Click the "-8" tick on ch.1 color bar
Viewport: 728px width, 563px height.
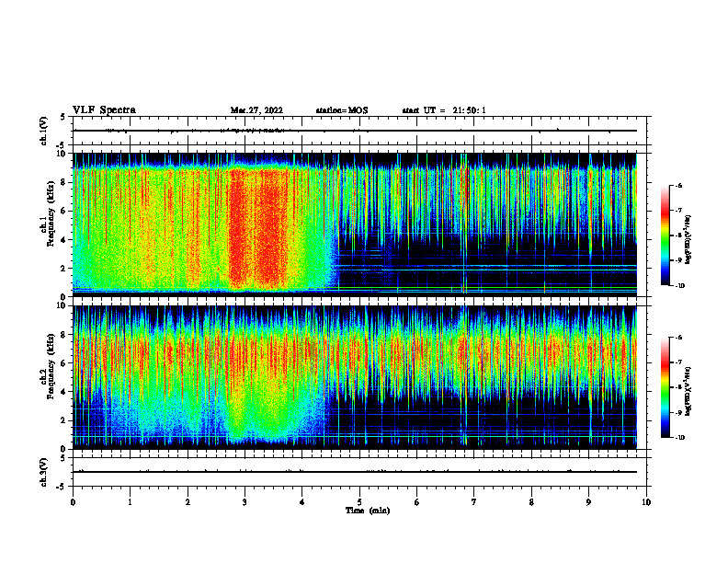678,236
